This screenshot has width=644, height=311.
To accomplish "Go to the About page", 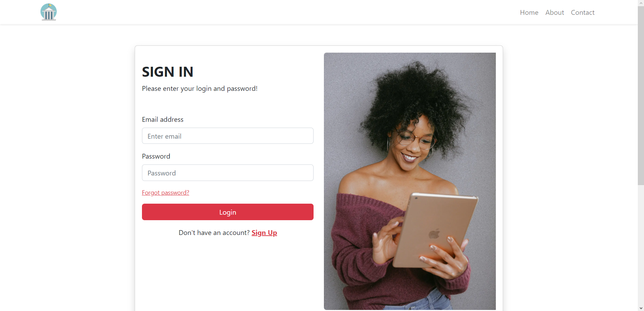I will pos(554,12).
